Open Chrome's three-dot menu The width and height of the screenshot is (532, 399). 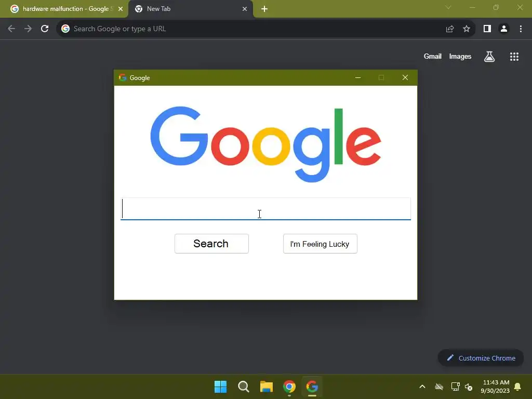tap(521, 29)
